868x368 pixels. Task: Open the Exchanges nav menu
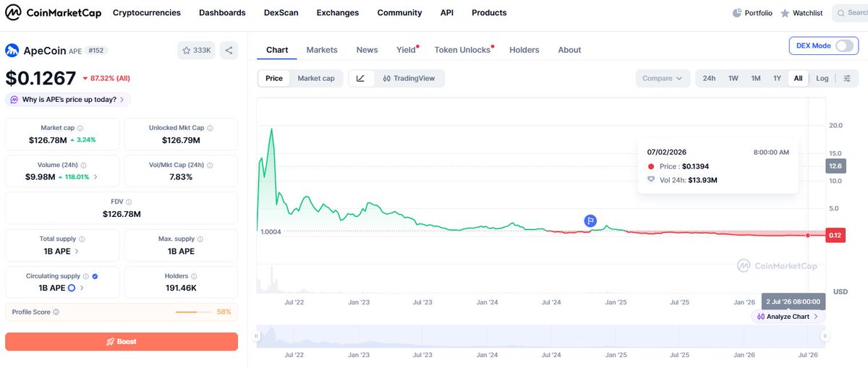tap(338, 13)
